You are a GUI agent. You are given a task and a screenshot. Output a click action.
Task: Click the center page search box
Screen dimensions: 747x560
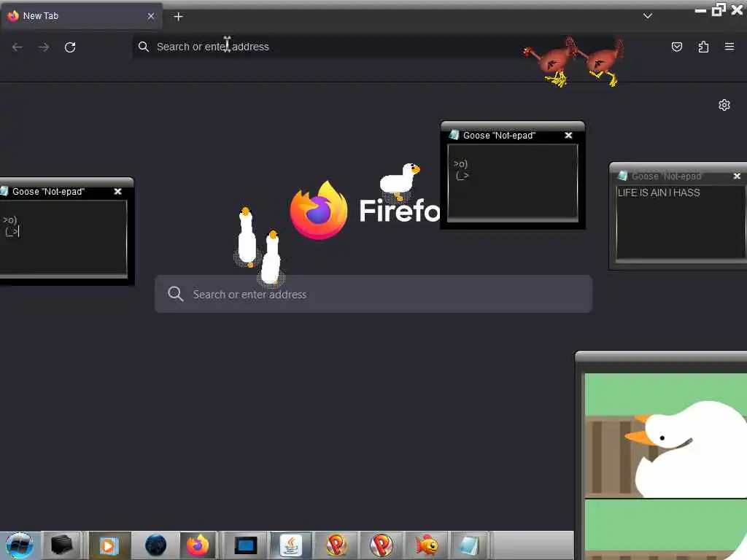(x=373, y=295)
